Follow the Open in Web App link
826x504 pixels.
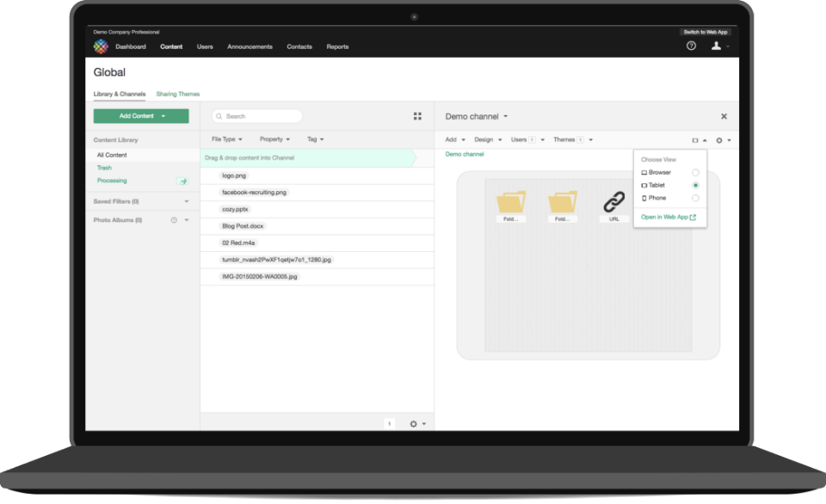(668, 217)
